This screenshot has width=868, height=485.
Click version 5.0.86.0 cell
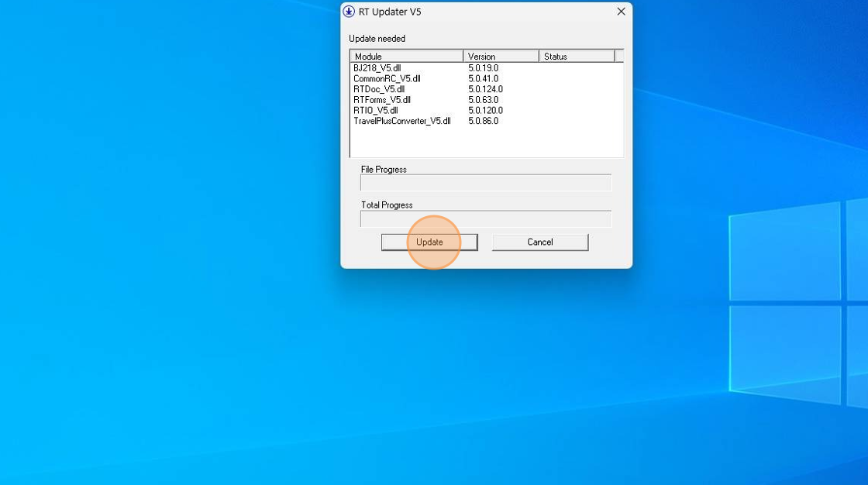point(484,121)
